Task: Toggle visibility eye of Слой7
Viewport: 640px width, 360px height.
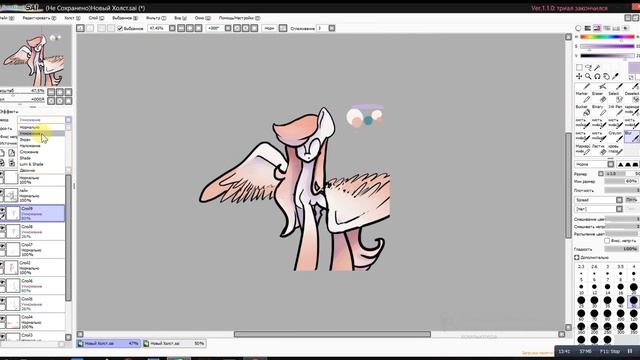Action: pos(2,246)
